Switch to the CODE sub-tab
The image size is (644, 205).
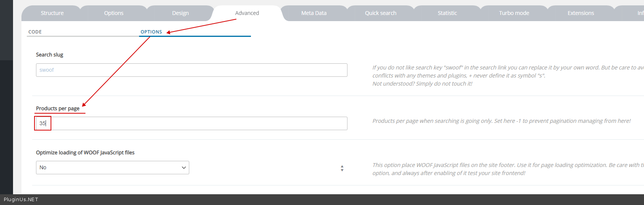tap(35, 32)
